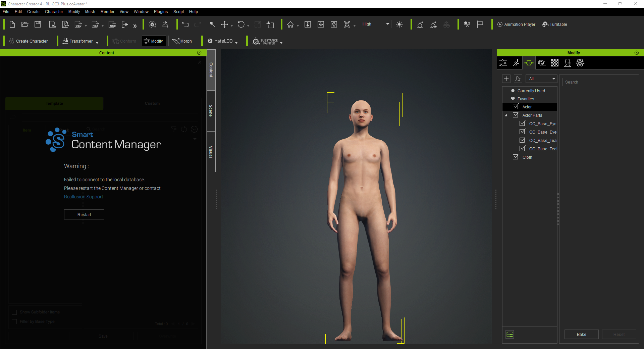This screenshot has width=644, height=349.
Task: Undo the last action
Action: click(x=185, y=24)
